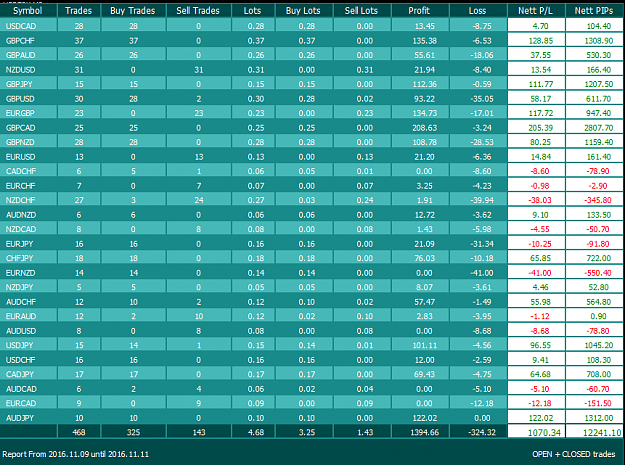The height and width of the screenshot is (465, 625).
Task: Click the Nett P/L column header
Action: tap(536, 11)
